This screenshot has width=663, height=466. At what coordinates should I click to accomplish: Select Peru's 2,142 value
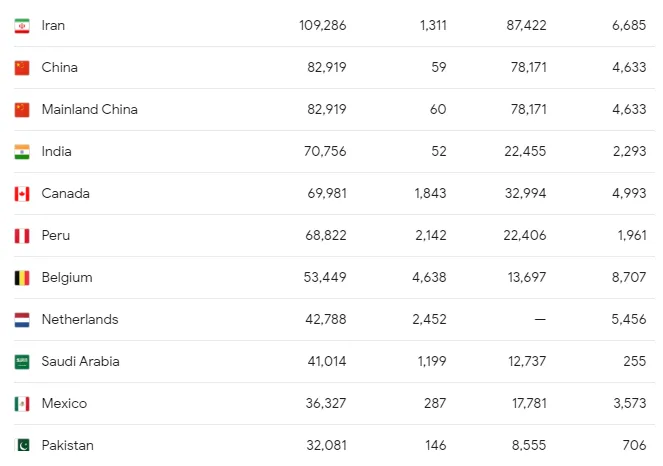coord(430,235)
